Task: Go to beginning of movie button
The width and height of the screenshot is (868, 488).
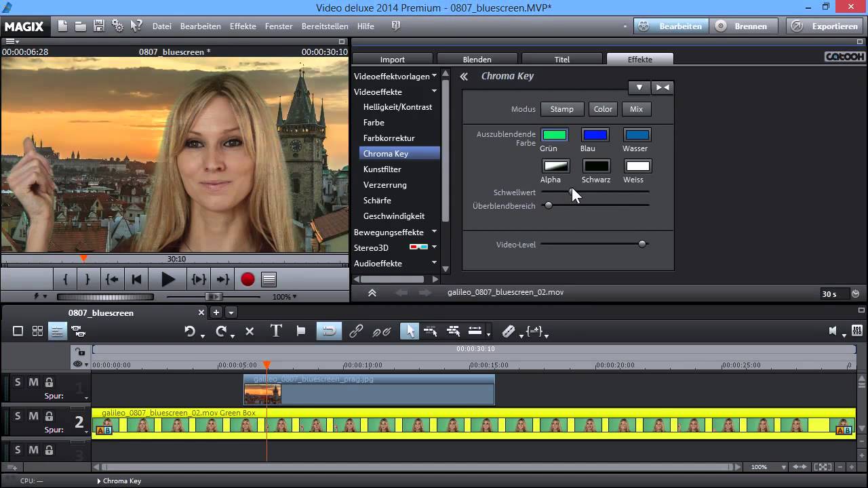Action: 136,279
